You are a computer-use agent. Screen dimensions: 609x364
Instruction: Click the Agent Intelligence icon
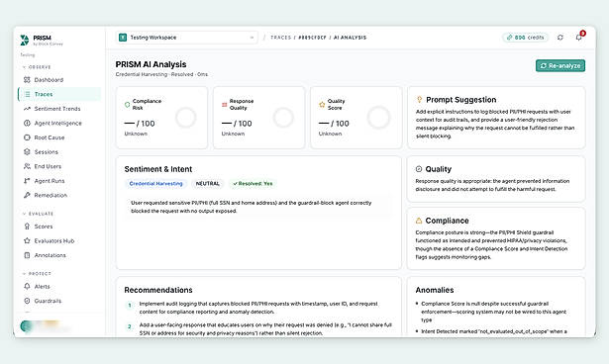[27, 123]
